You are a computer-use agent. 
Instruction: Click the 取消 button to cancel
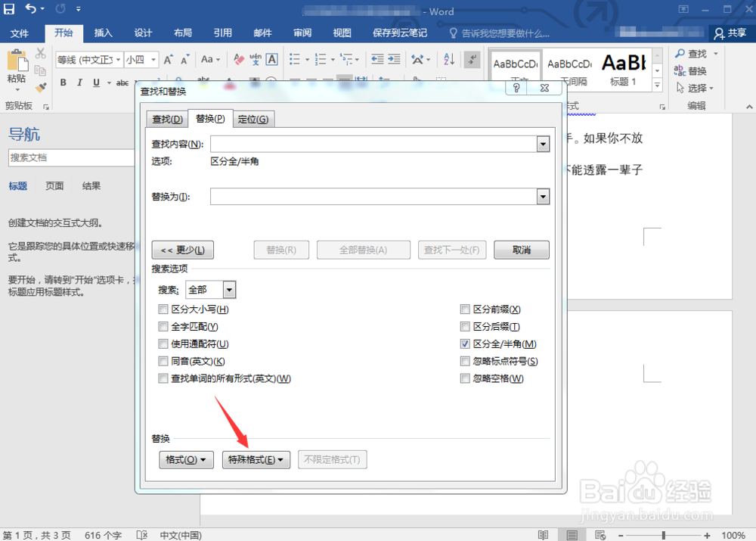tap(521, 250)
